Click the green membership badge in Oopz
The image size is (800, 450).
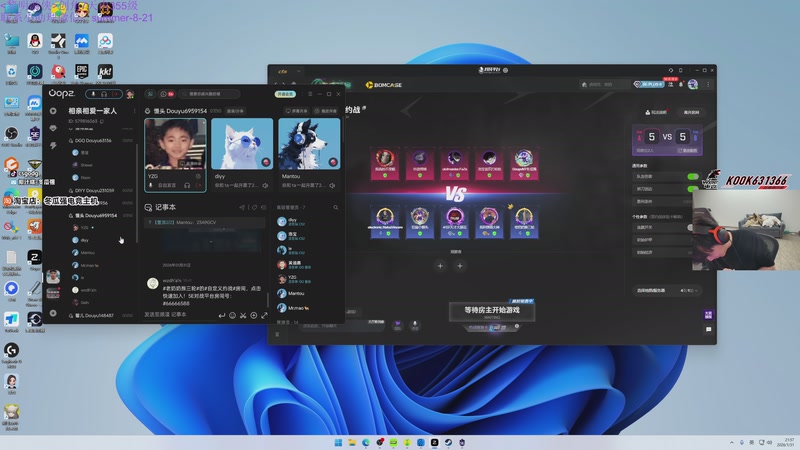285,94
